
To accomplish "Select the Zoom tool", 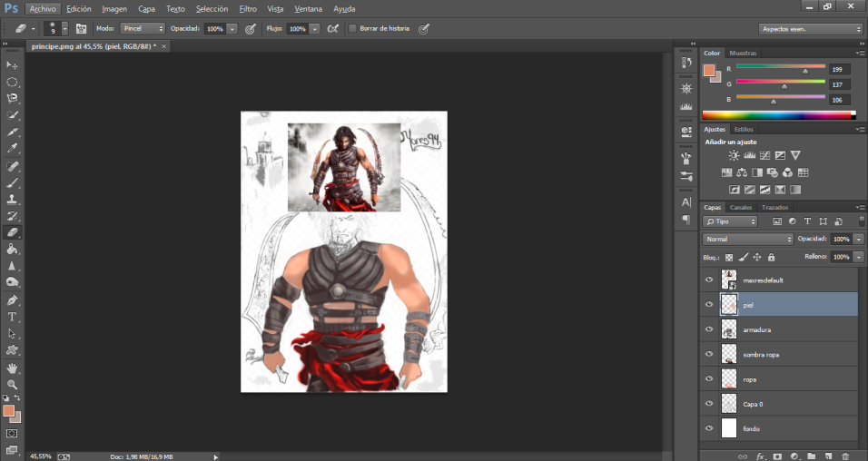I will point(12,385).
